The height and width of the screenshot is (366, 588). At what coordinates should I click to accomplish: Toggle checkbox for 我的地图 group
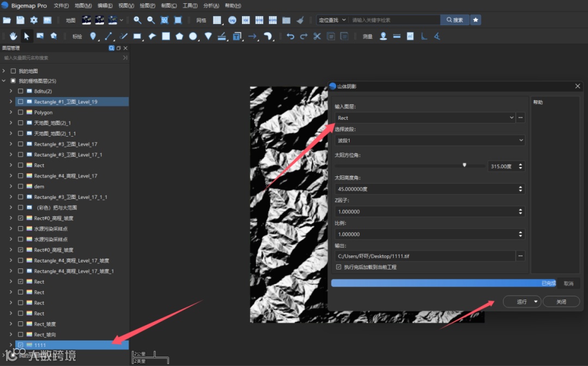[x=13, y=71]
